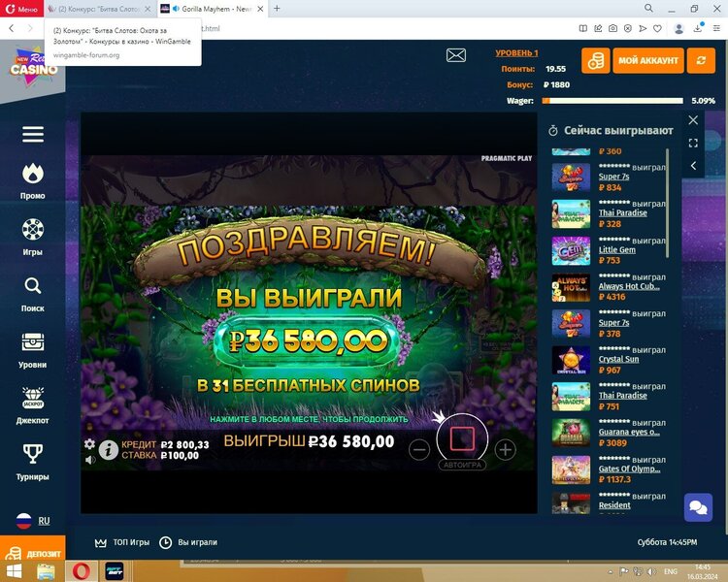Open the Crystal Sun game link
Screen dimensions: 728x582
point(618,359)
